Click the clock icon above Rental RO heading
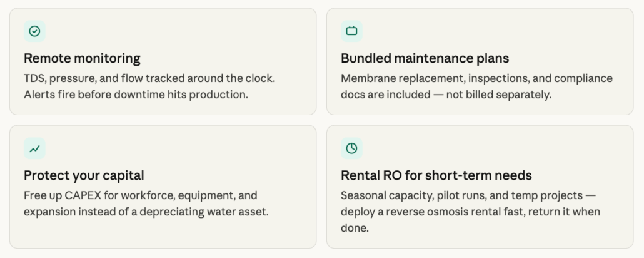The image size is (644, 258). [x=351, y=148]
